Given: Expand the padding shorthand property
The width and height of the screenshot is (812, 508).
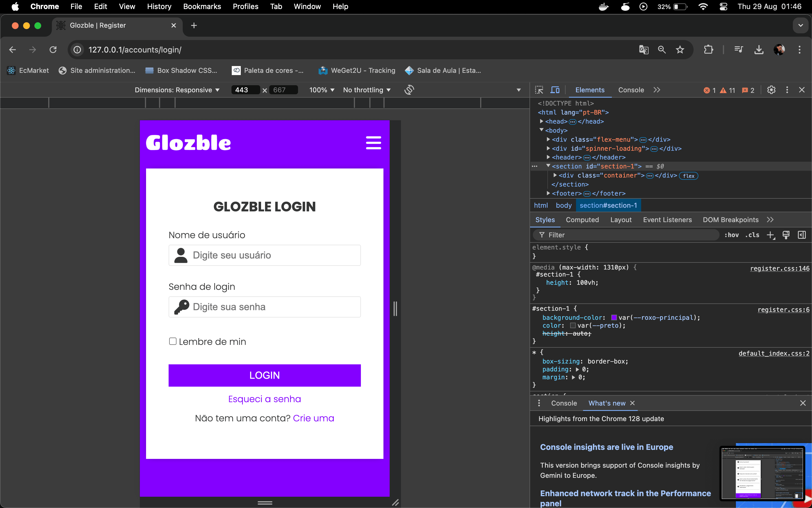Looking at the screenshot, I should pyautogui.click(x=577, y=370).
